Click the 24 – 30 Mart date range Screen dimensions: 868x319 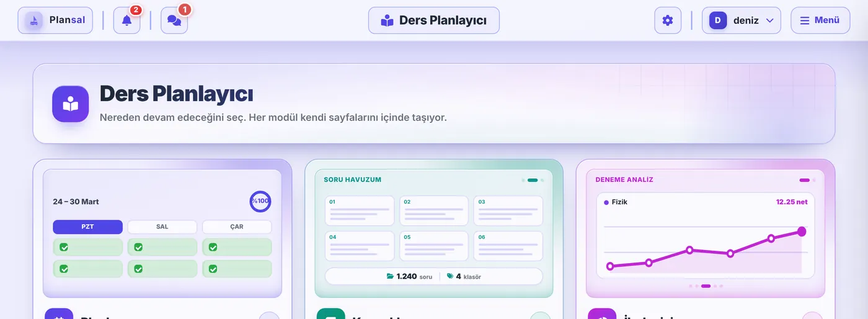[x=76, y=202]
